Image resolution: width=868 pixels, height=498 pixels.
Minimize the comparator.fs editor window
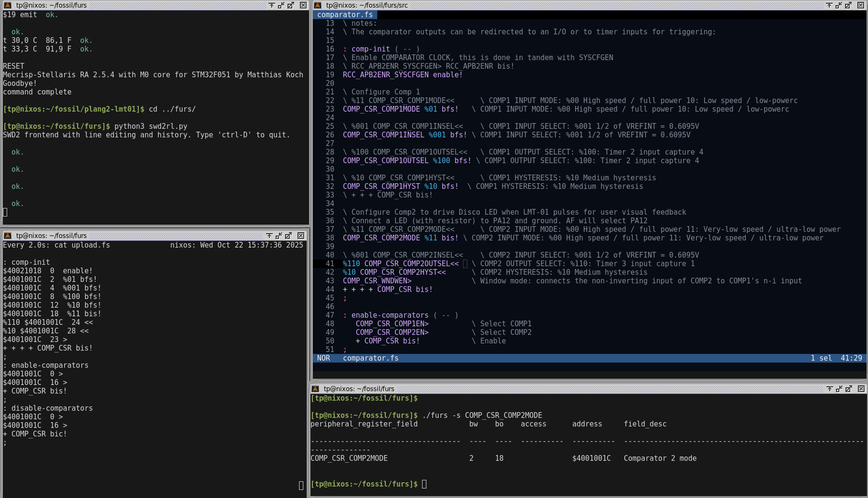[839, 5]
